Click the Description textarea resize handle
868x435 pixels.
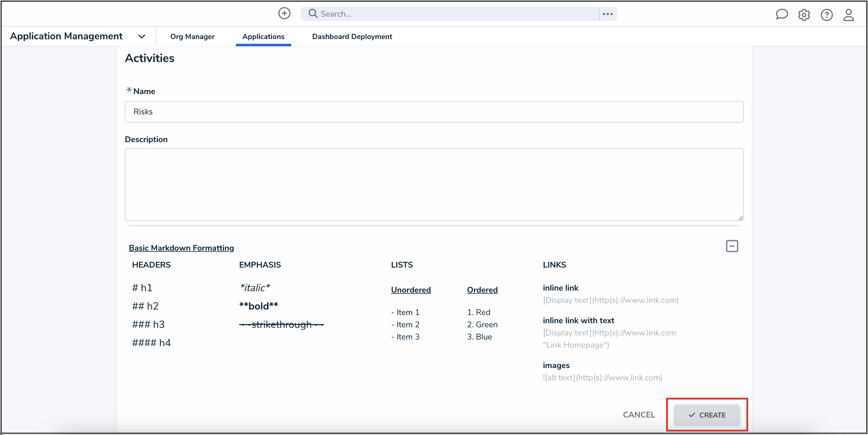tap(740, 218)
